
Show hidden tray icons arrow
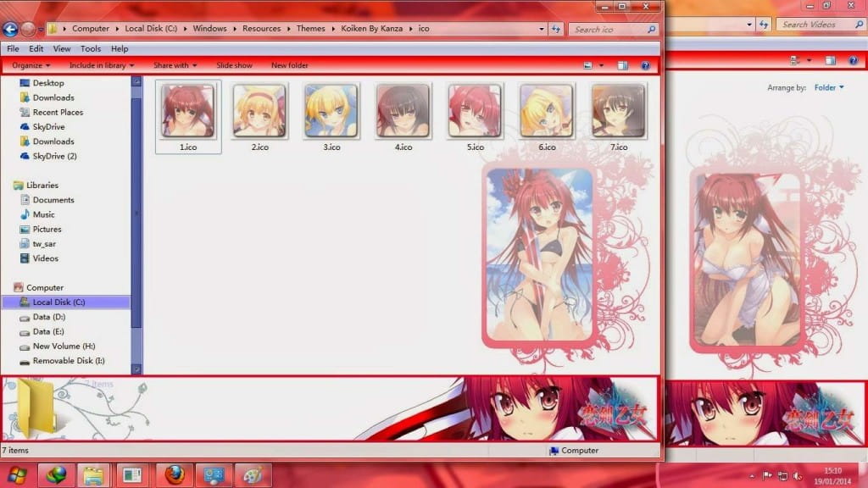(752, 476)
